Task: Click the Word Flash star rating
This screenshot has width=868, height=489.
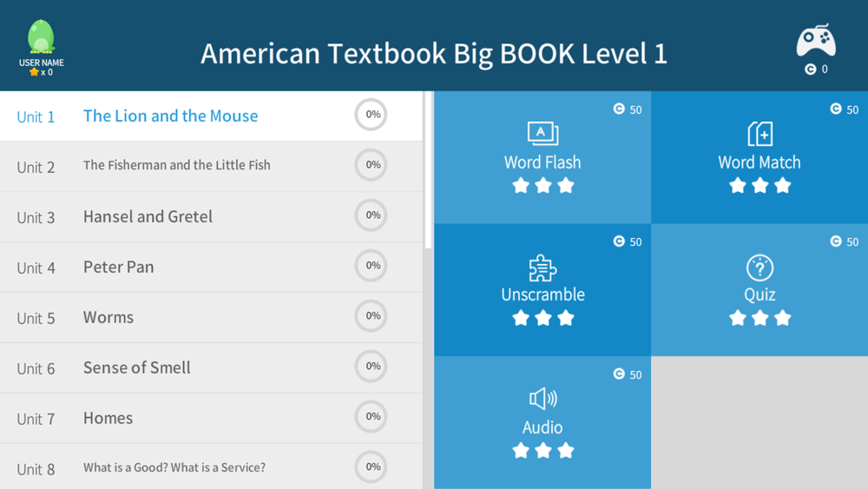Action: (x=543, y=186)
